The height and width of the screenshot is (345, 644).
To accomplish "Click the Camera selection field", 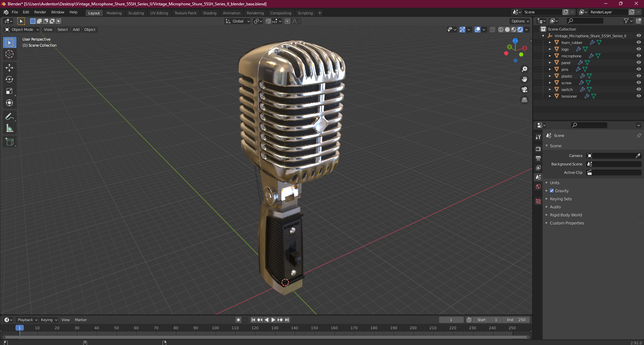I will (x=614, y=156).
